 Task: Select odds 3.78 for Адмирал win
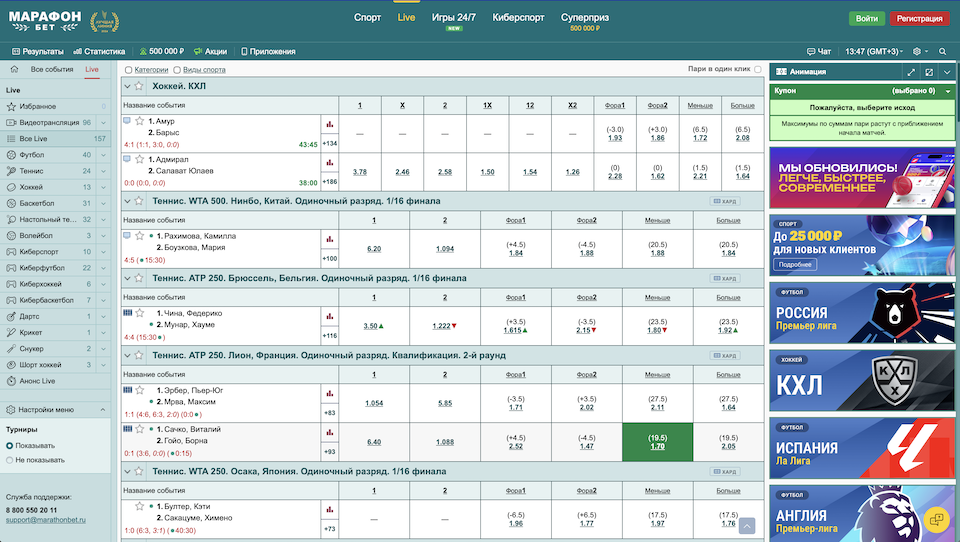[x=360, y=172]
